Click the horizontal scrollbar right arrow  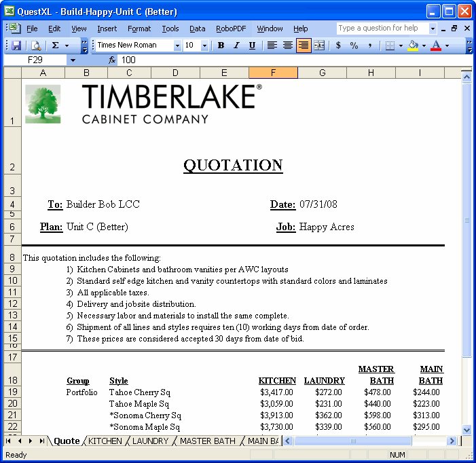[x=452, y=441]
